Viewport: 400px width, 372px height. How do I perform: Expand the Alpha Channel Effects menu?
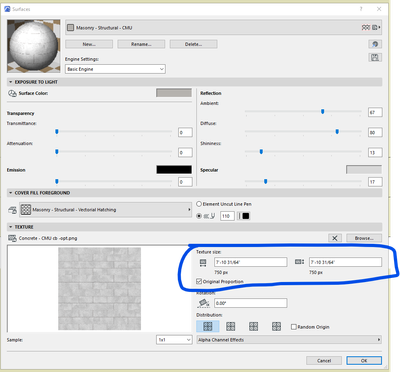pos(289,340)
